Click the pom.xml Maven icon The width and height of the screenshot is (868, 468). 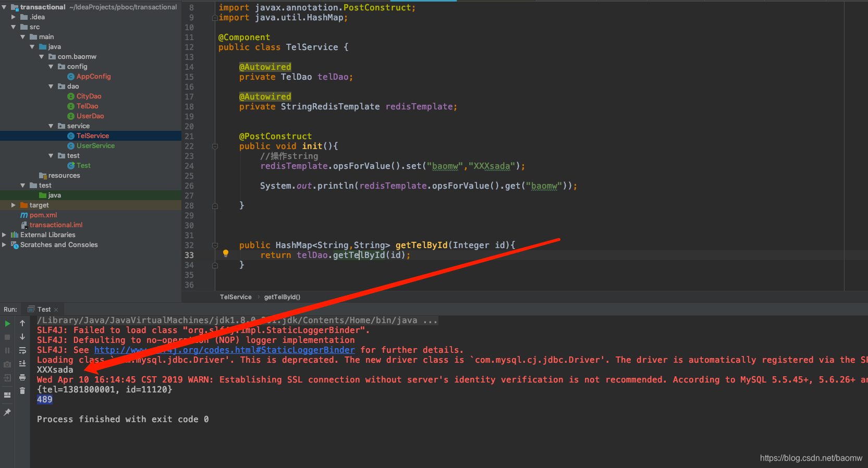24,215
